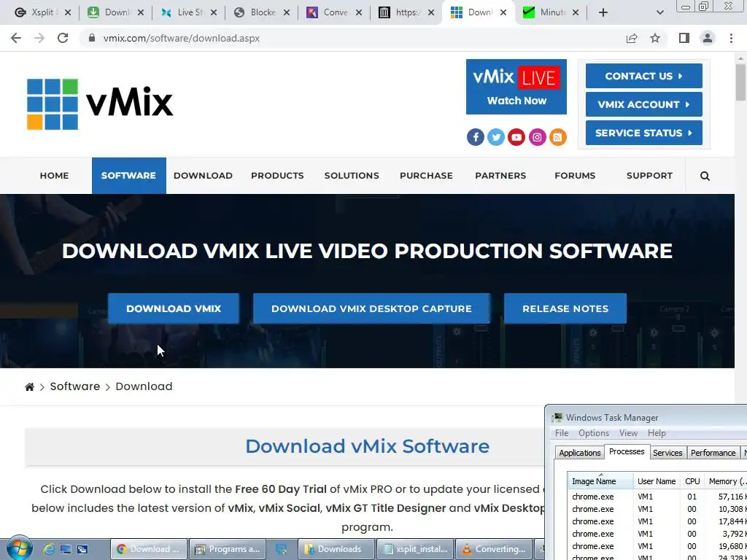Select chrome.exe row using 57,116 K
This screenshot has height=560, width=747.
(657, 497)
